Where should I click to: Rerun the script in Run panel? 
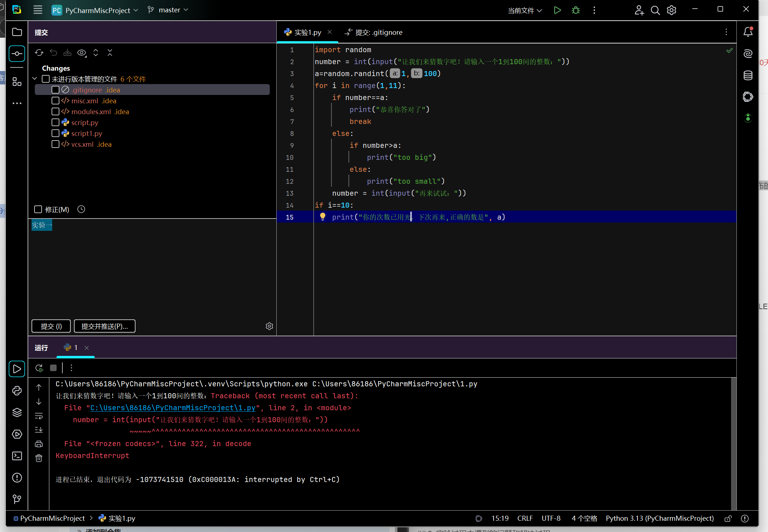[39, 368]
